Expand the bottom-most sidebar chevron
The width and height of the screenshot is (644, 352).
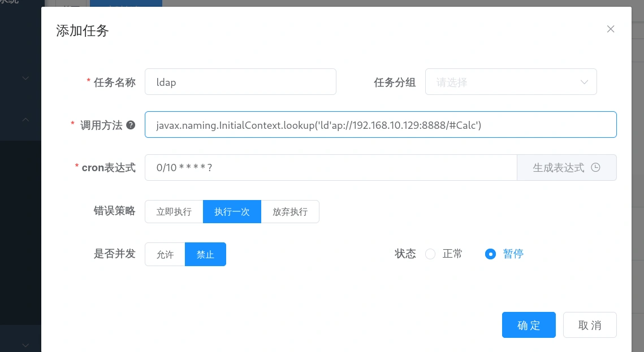pos(25,344)
